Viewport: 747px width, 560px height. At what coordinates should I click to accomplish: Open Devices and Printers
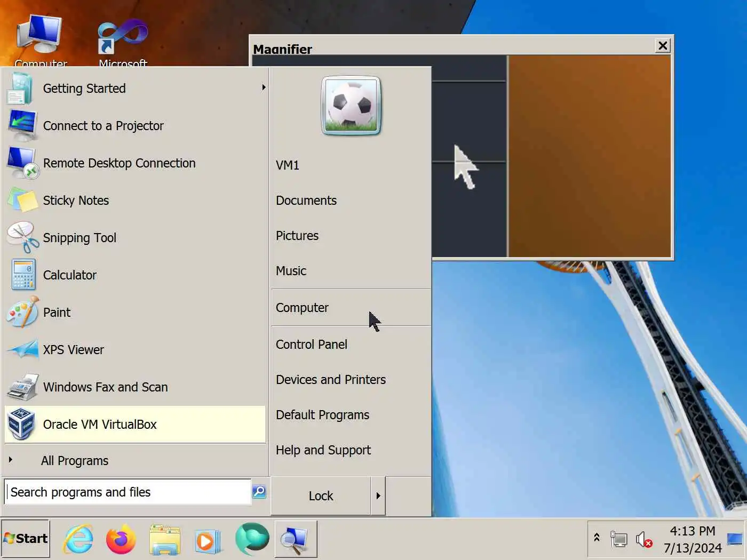(331, 380)
